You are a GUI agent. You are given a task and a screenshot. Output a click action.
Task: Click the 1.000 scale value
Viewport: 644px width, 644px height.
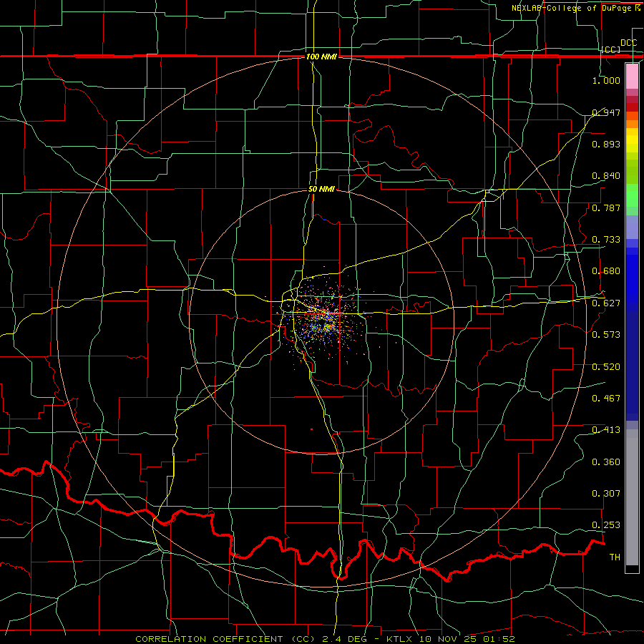[x=606, y=80]
